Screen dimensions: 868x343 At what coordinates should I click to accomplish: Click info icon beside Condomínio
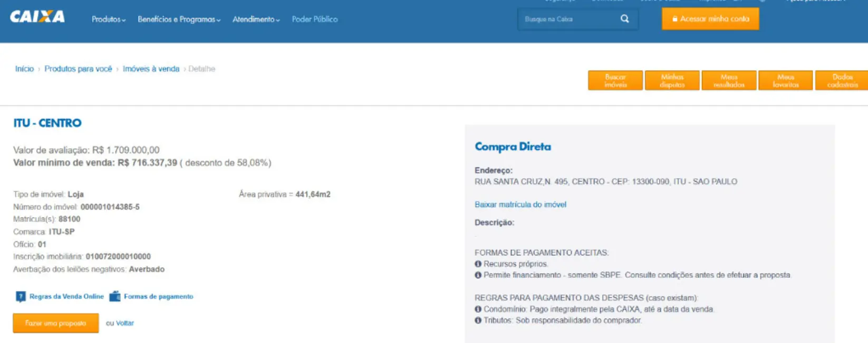[478, 309]
